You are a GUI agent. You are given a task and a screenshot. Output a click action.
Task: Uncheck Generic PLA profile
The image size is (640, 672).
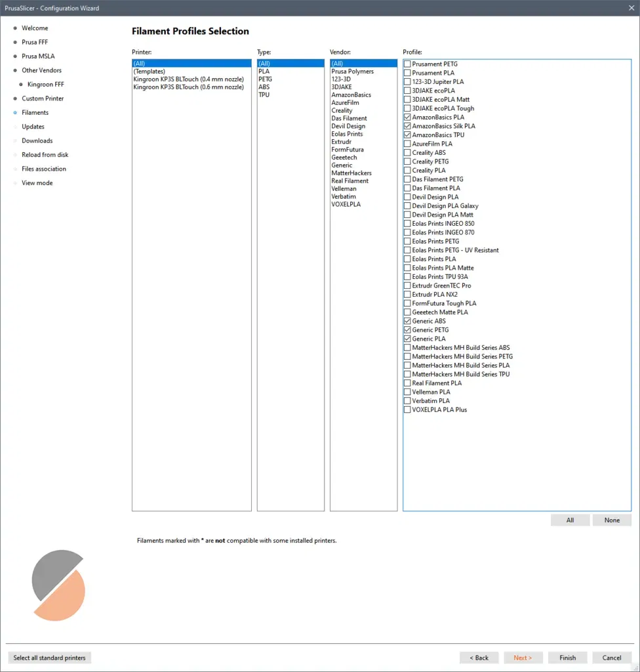407,339
